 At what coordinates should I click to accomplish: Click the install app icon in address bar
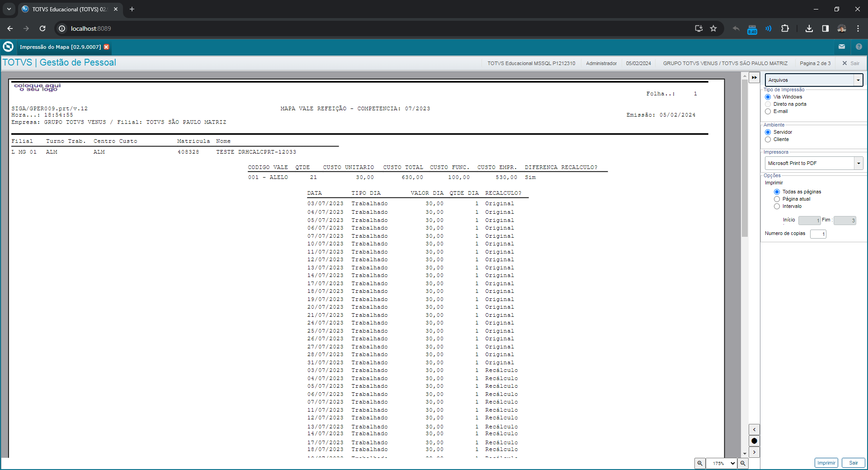pos(699,28)
